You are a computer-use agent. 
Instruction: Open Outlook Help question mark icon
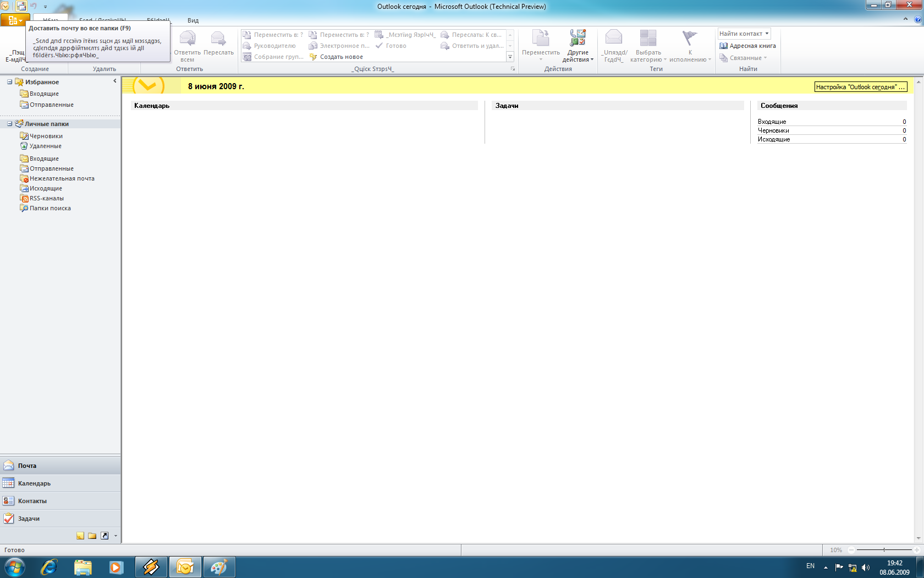pyautogui.click(x=918, y=19)
